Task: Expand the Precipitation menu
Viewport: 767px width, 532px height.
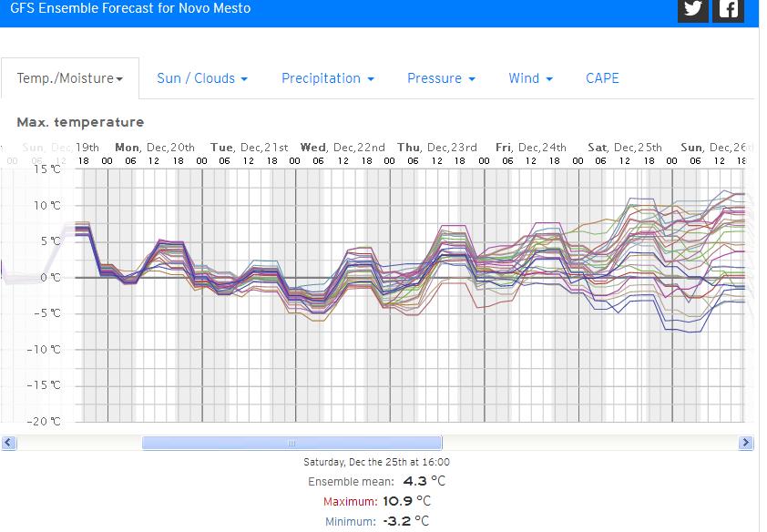Action: pyautogui.click(x=328, y=78)
